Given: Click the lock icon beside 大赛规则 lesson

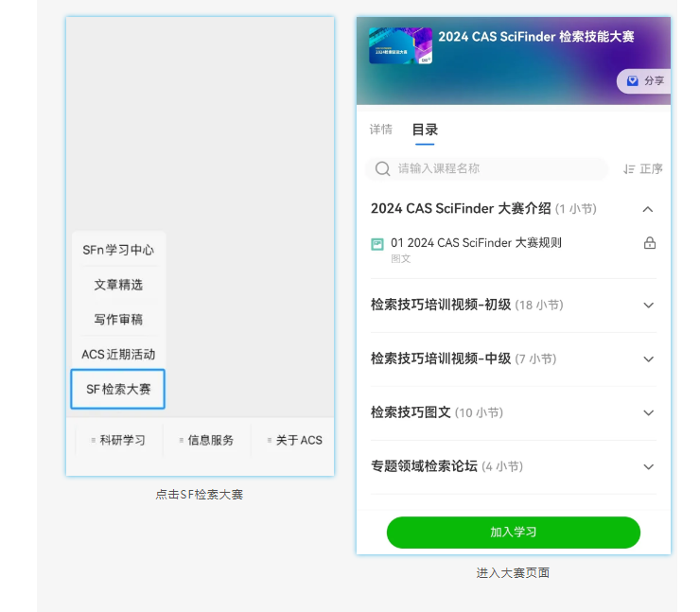Looking at the screenshot, I should [x=649, y=243].
